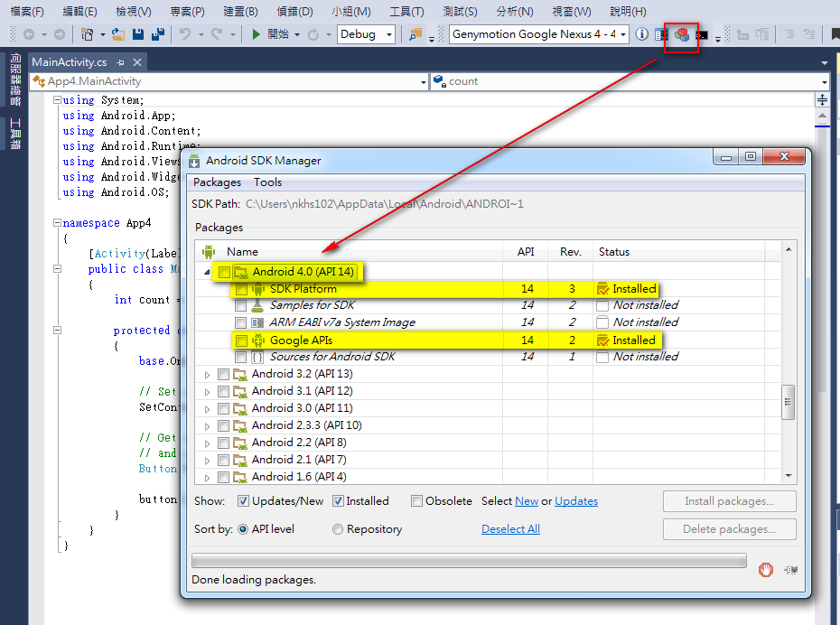Screen dimensions: 840x625
Task: Click the SDK Manager loading progress bar
Action: coord(469,560)
